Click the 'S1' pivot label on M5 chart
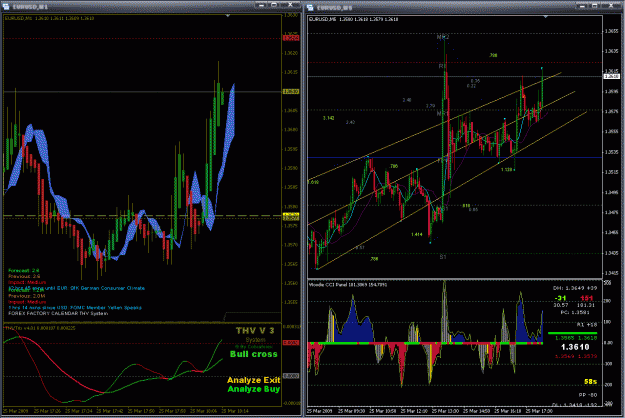625x418 pixels. pos(443,257)
